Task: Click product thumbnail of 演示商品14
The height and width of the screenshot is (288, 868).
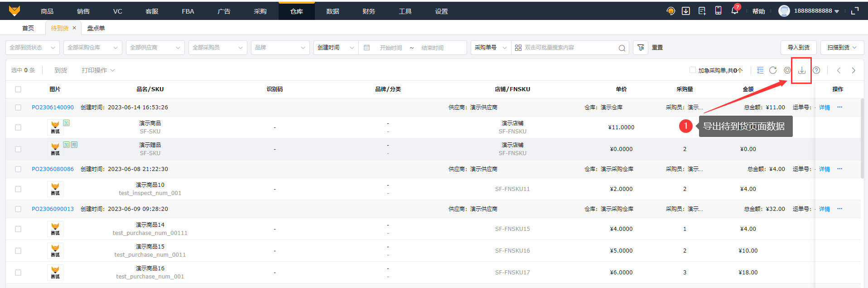Action: 55,229
